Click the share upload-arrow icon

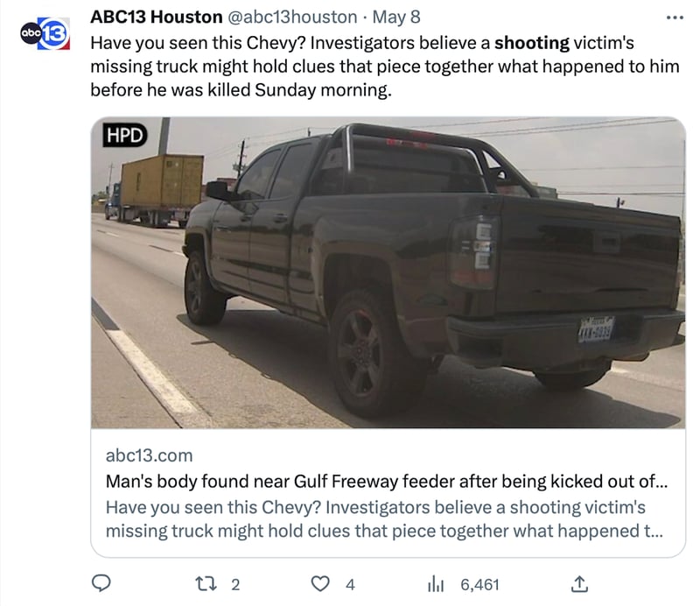pyautogui.click(x=578, y=584)
